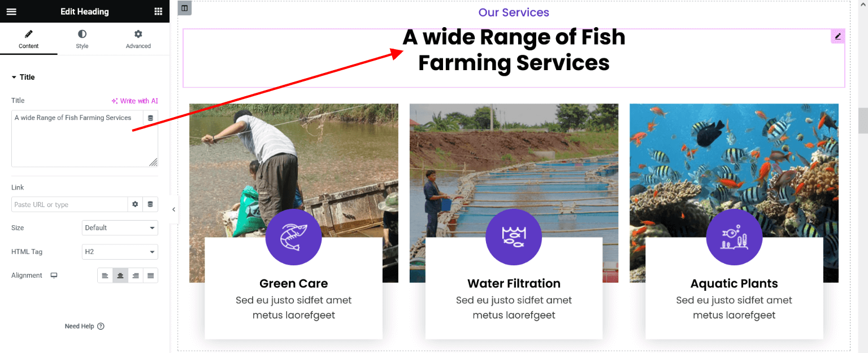Screen dimensions: 868x353
Task: Collapse the Title section
Action: (x=23, y=78)
